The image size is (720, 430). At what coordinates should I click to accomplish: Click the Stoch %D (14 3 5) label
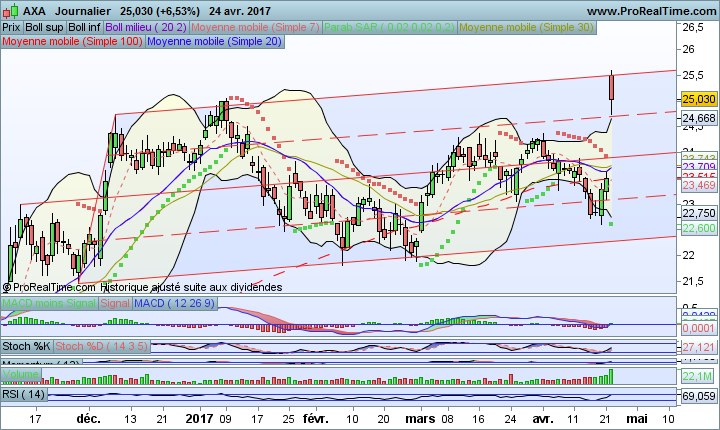click(x=102, y=346)
